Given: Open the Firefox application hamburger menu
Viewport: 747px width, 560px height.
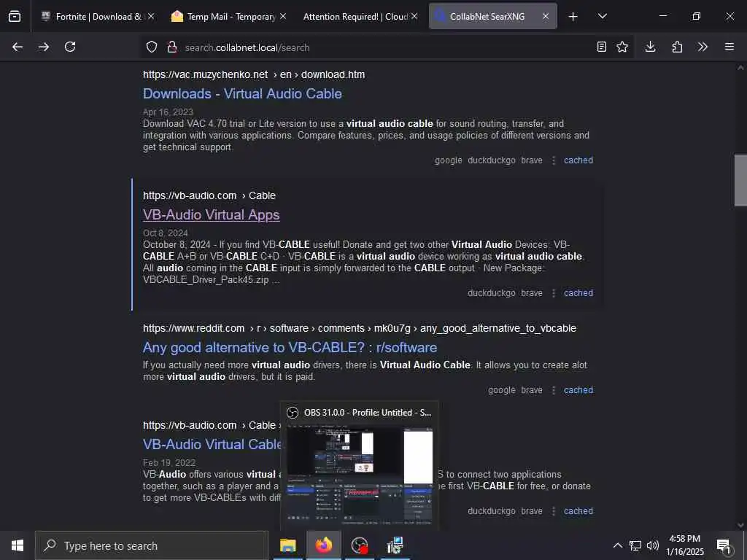Looking at the screenshot, I should point(729,47).
